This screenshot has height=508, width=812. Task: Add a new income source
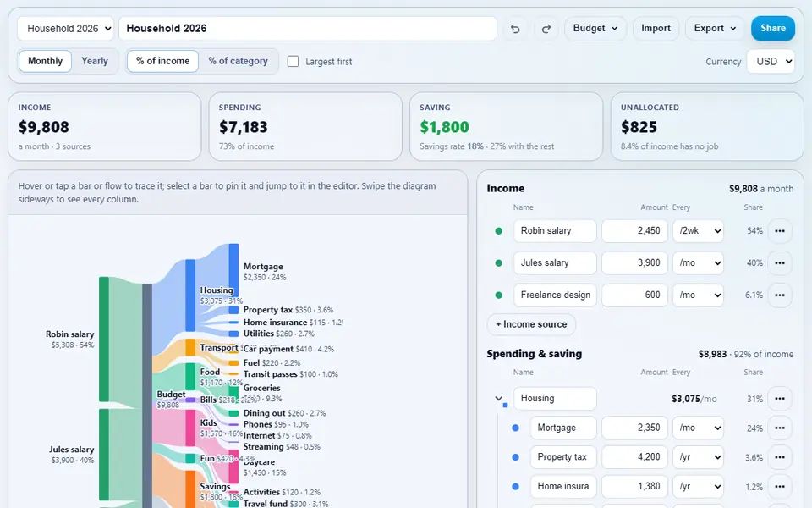(x=531, y=324)
